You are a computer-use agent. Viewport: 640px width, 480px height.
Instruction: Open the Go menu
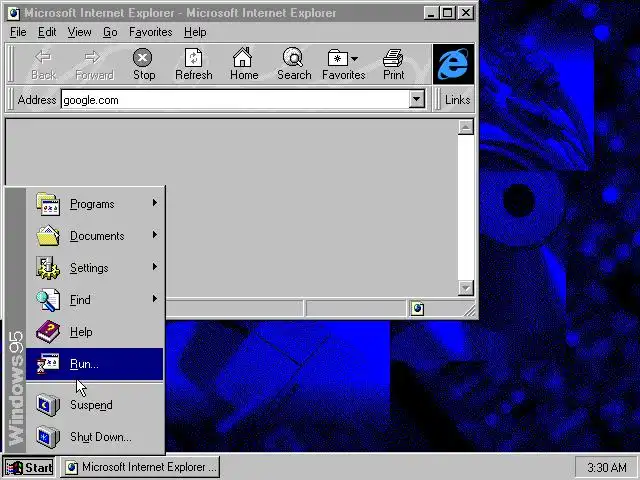[x=110, y=32]
